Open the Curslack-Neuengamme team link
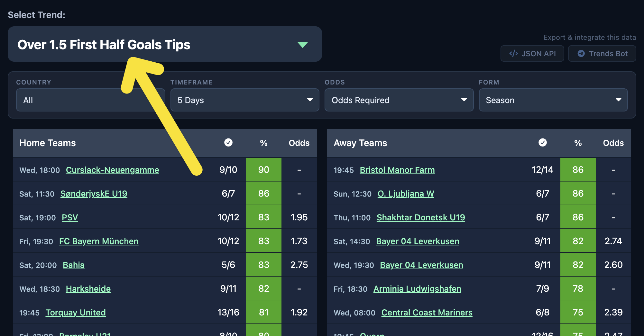 pyautogui.click(x=112, y=170)
